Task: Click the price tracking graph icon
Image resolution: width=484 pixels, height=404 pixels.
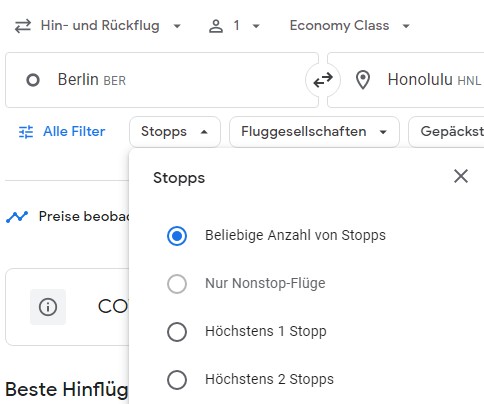Action: (x=17, y=217)
